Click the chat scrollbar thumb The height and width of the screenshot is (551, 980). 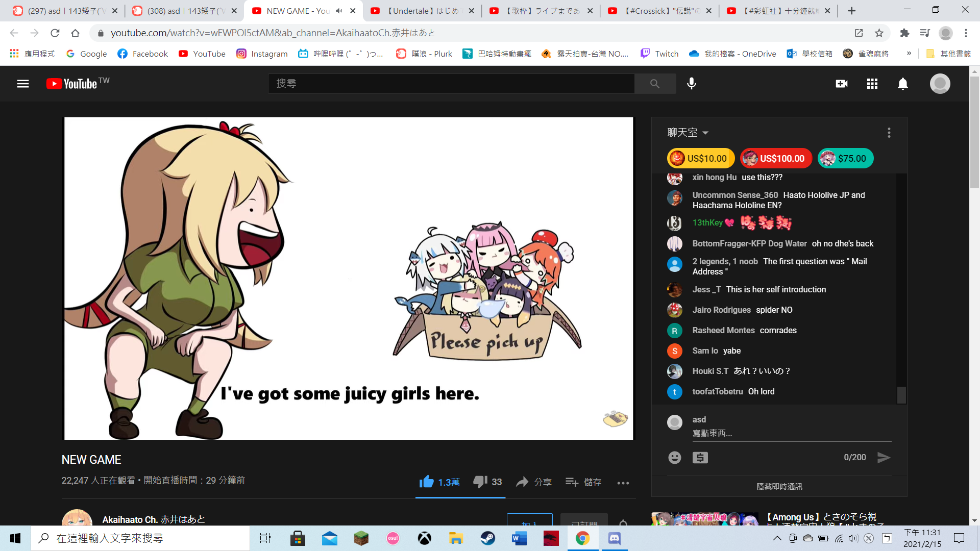pos(901,395)
